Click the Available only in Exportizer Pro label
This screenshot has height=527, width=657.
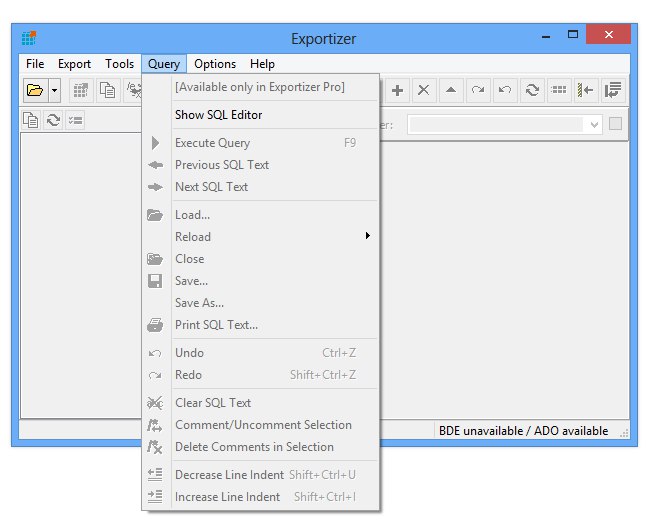(260, 87)
